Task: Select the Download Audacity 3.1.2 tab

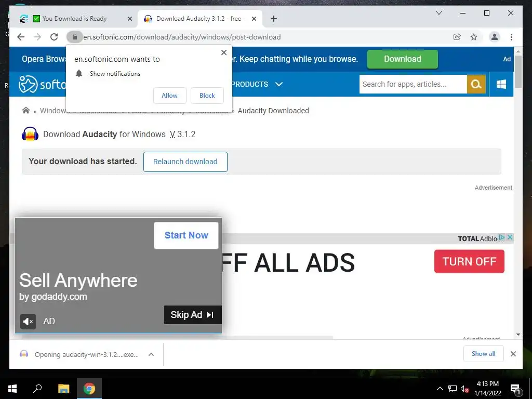Action: (x=200, y=19)
